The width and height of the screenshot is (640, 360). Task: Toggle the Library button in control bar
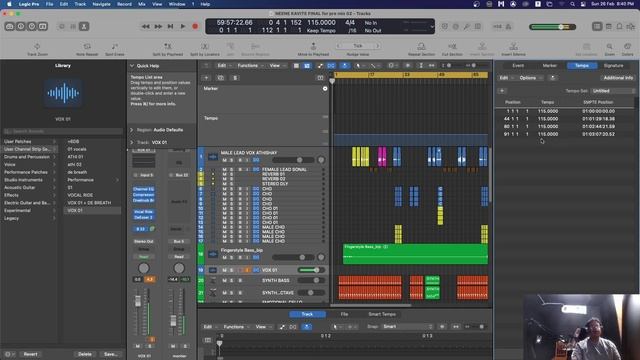tap(10, 27)
